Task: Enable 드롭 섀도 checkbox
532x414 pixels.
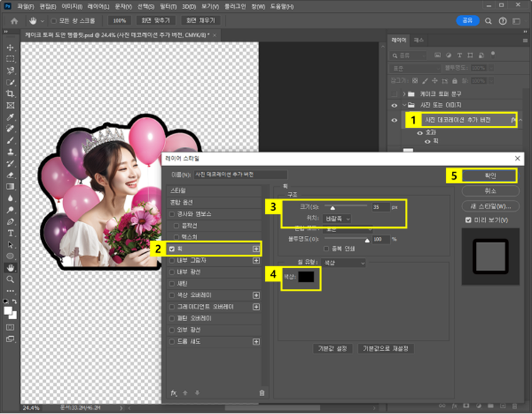Action: [172, 342]
